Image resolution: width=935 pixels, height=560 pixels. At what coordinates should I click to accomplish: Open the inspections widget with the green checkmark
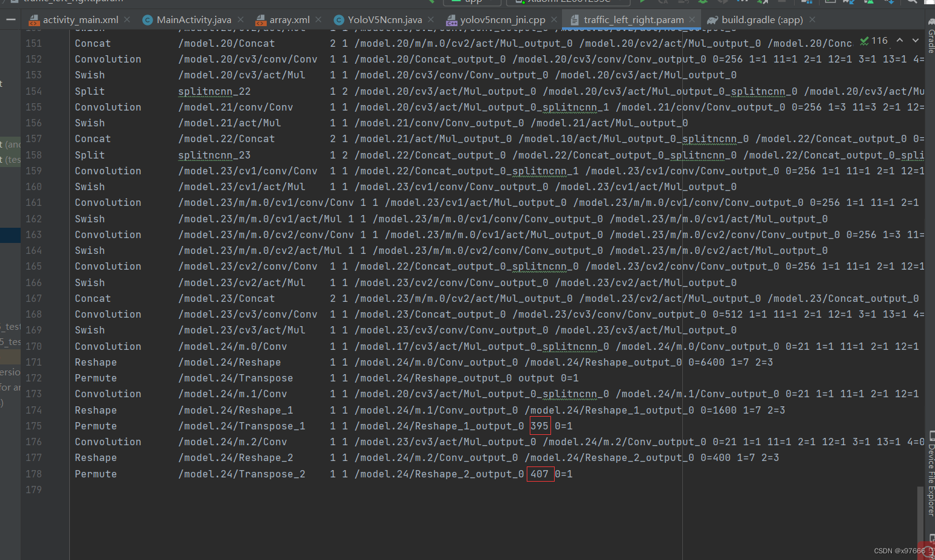point(874,41)
